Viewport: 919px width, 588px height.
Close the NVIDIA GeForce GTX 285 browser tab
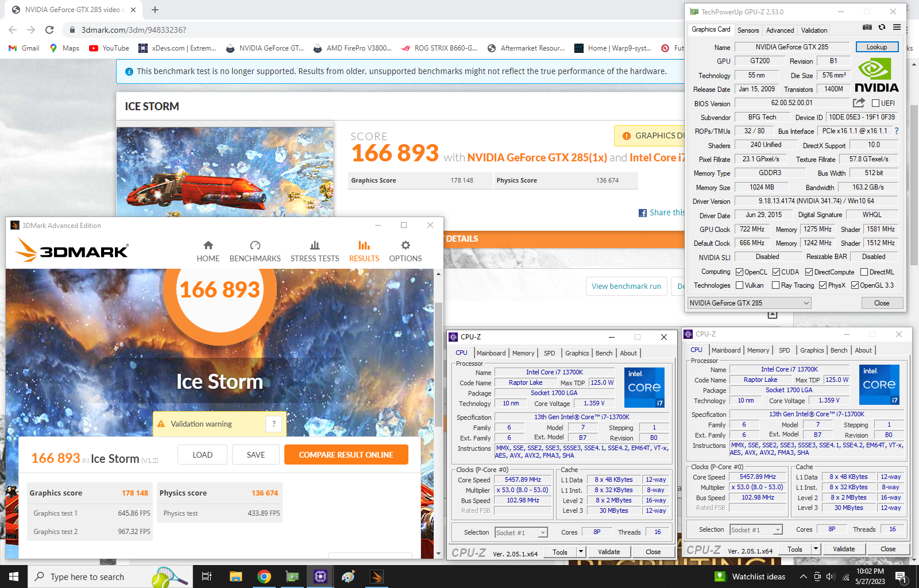tap(133, 10)
